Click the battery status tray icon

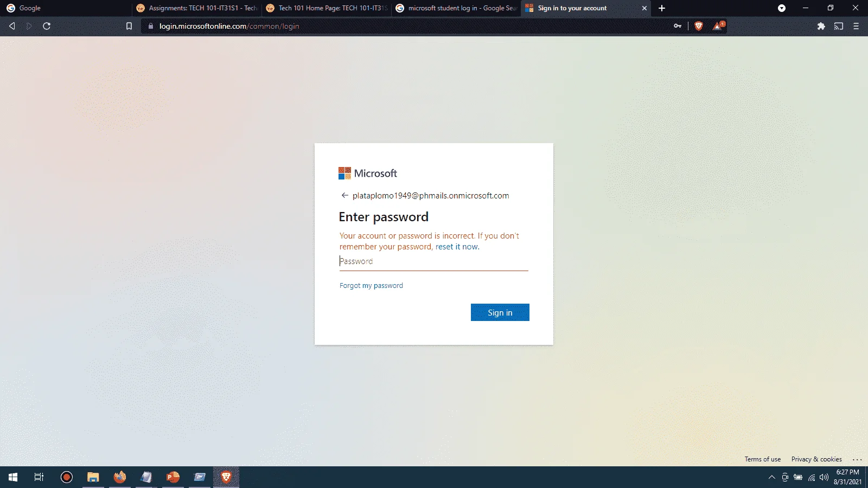coord(798,477)
